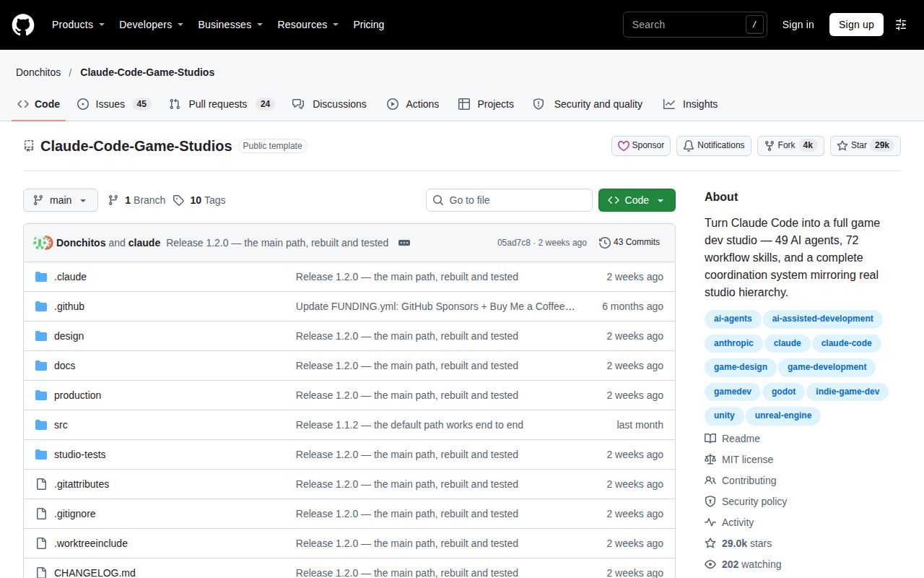Click the Sign up button
924x578 pixels.
point(856,25)
